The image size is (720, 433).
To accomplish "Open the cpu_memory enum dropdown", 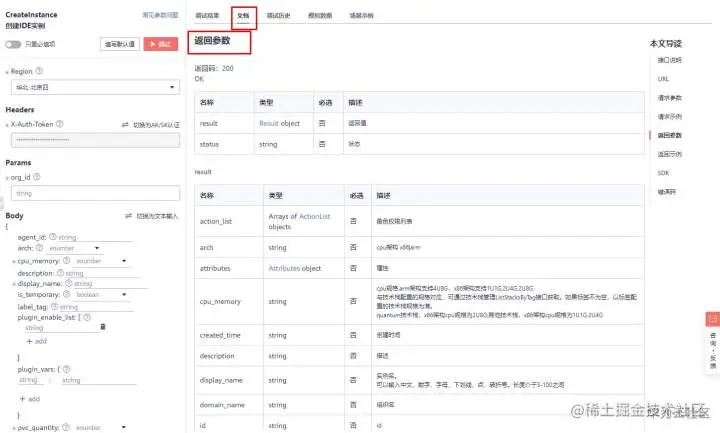I will pos(101,261).
